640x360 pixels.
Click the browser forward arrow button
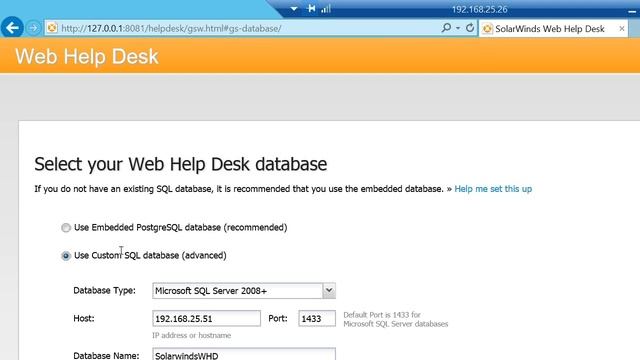click(x=33, y=28)
